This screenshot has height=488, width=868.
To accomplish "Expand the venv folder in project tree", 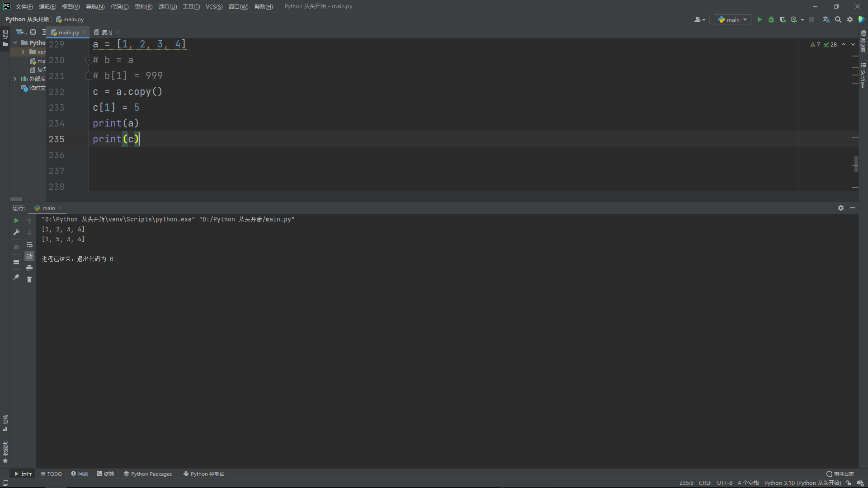I will coord(23,52).
